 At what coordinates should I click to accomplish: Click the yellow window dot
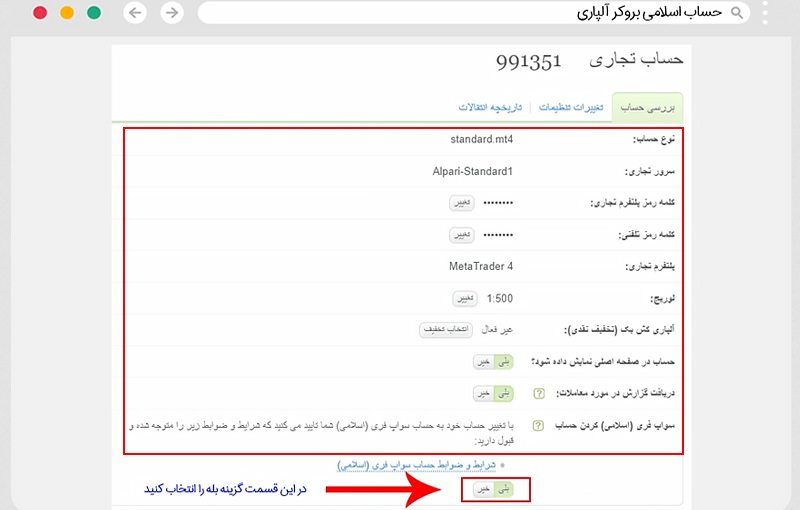[x=67, y=13]
